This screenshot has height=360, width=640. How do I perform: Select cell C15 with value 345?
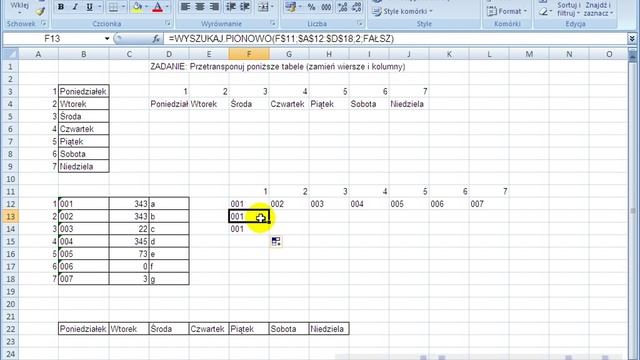click(x=129, y=242)
